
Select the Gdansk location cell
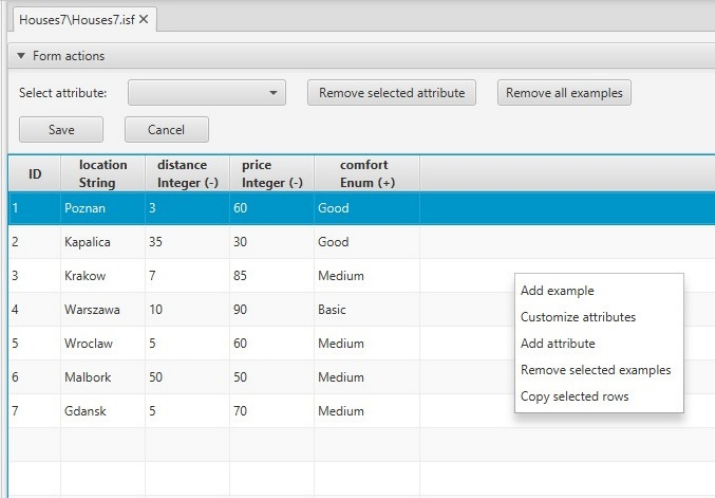[x=103, y=411]
